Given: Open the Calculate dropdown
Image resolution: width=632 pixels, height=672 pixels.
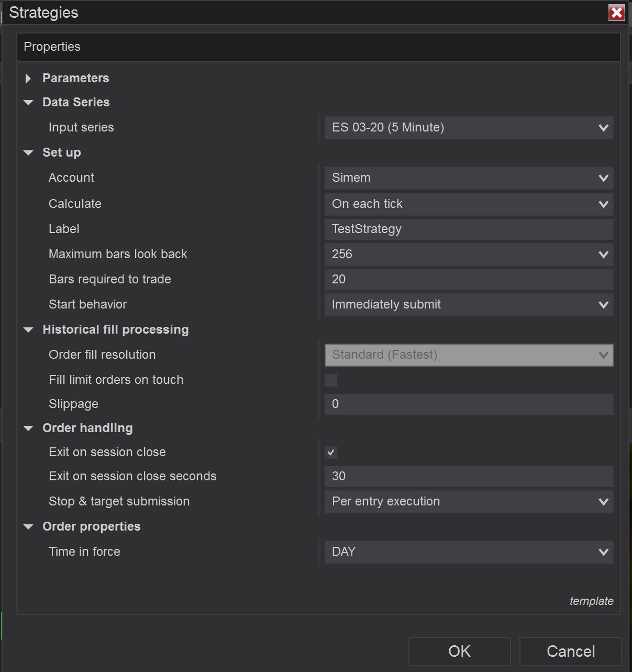Looking at the screenshot, I should (x=469, y=204).
